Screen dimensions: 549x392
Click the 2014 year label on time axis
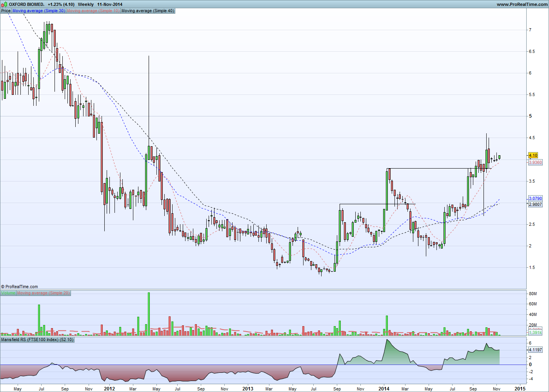tap(384, 389)
